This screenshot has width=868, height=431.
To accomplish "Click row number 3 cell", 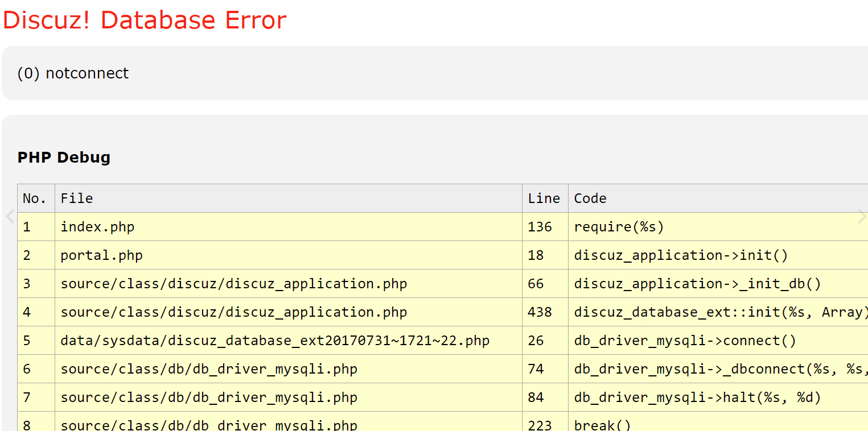I will click(x=36, y=284).
